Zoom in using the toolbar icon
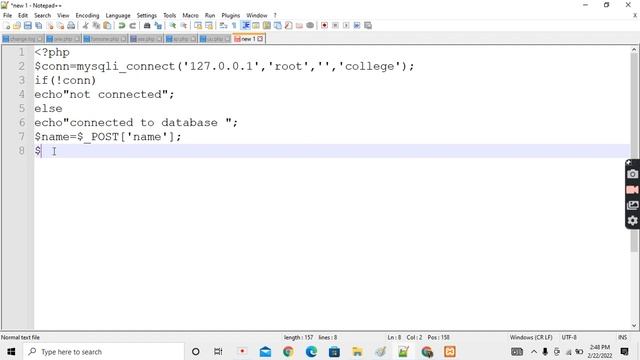Viewport: 640px width, 360px height. (173, 26)
